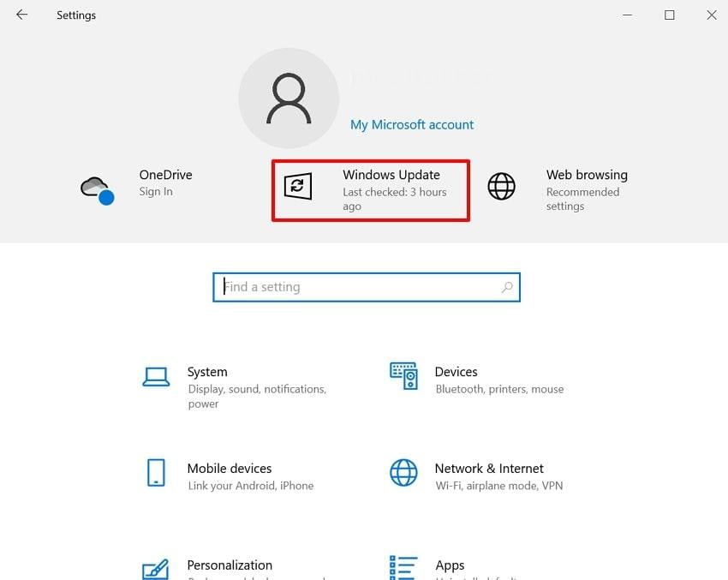The width and height of the screenshot is (728, 580).
Task: Click the back arrow in the title bar
Action: [x=21, y=15]
